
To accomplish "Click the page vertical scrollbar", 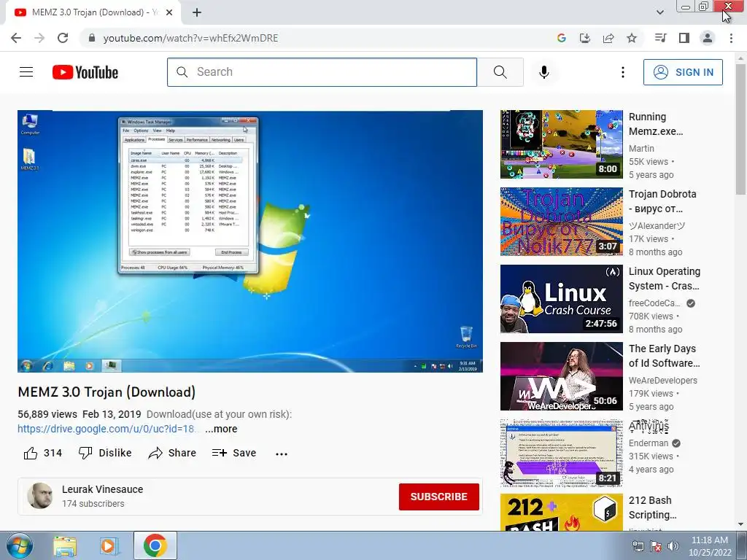I will 740,128.
